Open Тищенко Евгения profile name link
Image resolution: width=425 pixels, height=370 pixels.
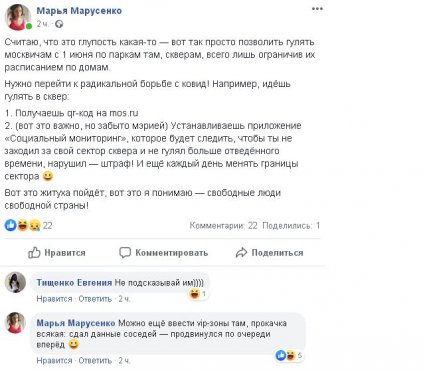pos(74,283)
